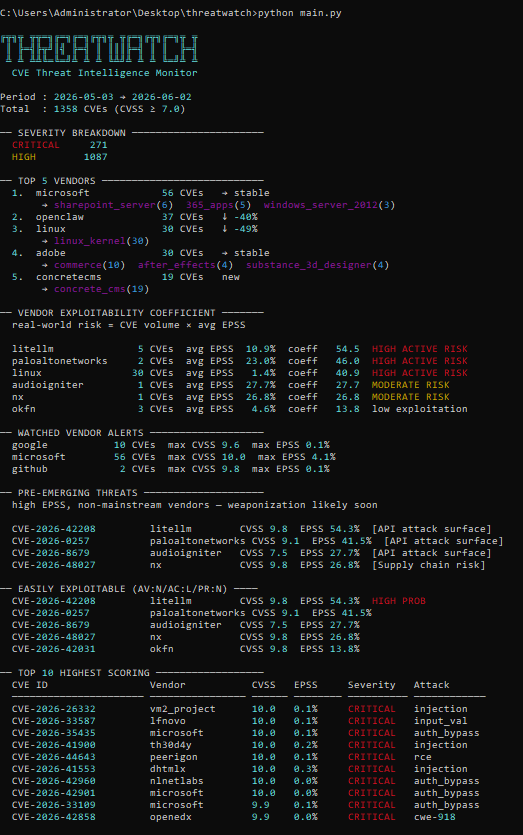Select the command 'python main.py'
The width and height of the screenshot is (523, 835).
(x=300, y=13)
